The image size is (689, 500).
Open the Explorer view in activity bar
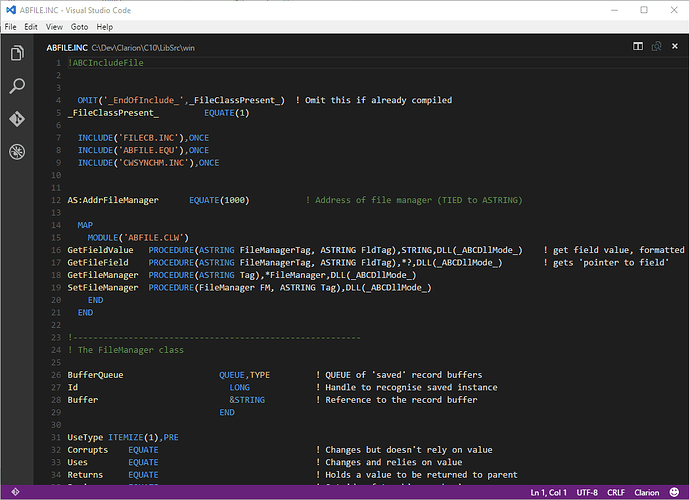[17, 53]
